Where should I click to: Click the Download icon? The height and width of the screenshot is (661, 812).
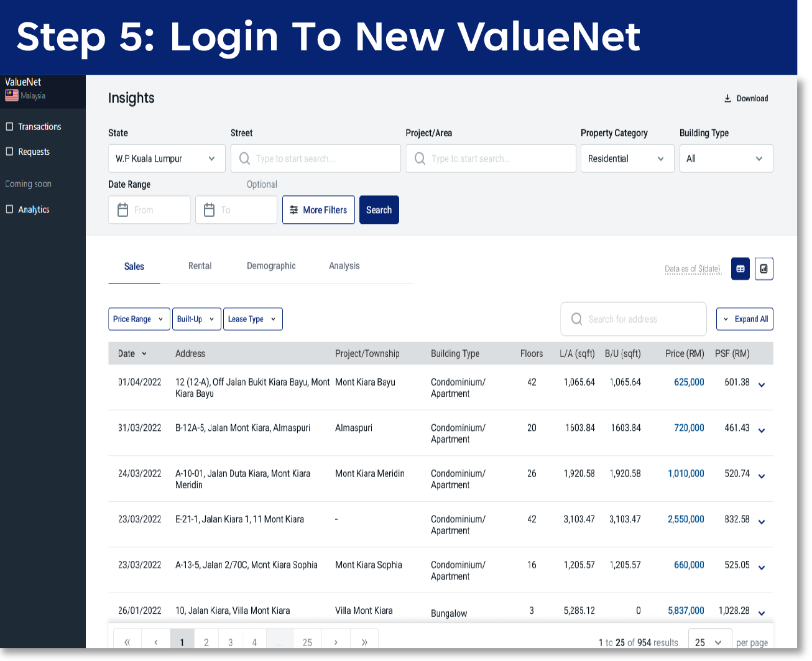pos(727,98)
